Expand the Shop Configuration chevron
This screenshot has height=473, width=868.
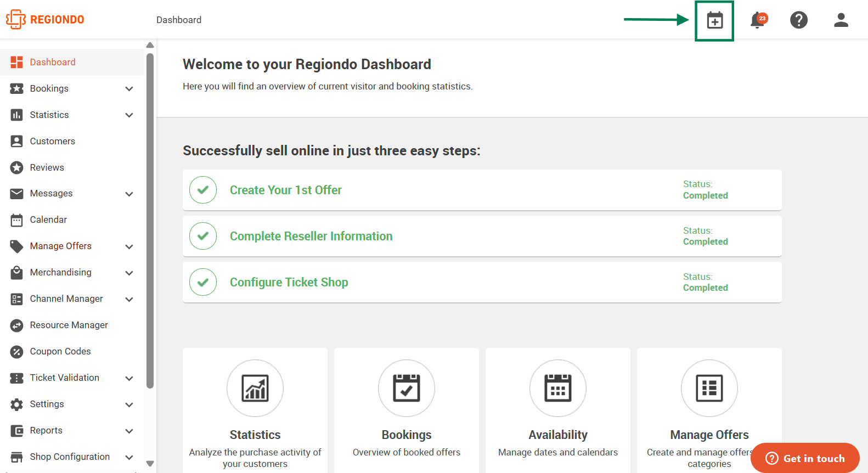tap(129, 457)
